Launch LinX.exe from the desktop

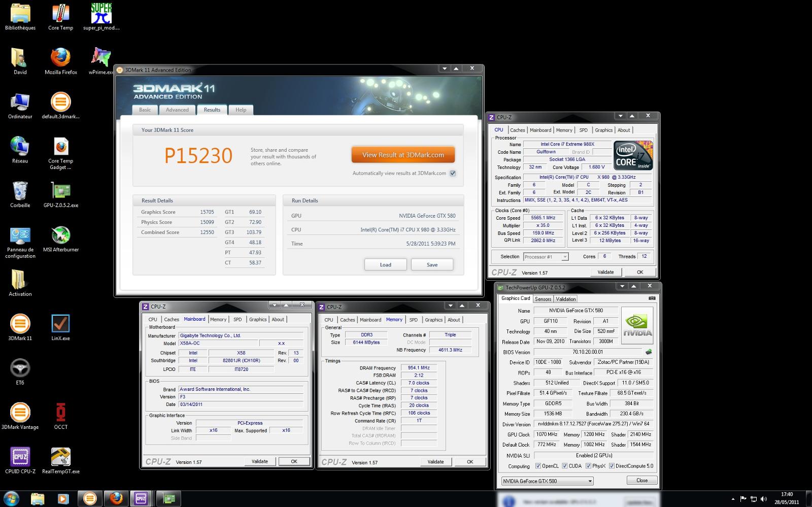(61, 327)
